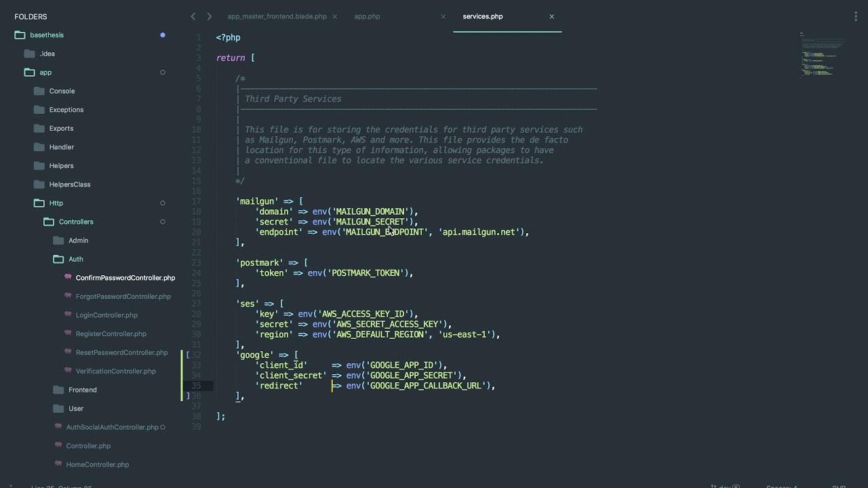Click the FOLDERS sidebar heading

[x=31, y=16]
